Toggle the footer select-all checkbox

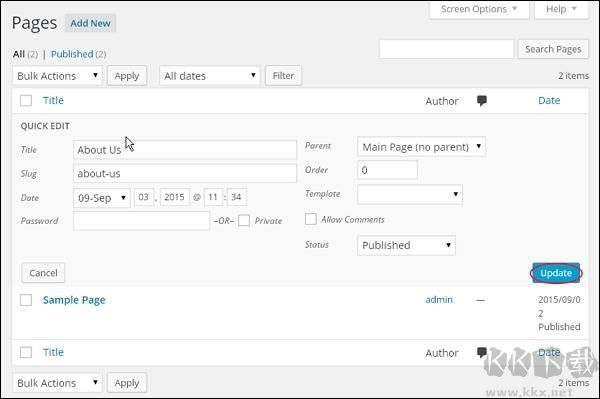pos(26,352)
